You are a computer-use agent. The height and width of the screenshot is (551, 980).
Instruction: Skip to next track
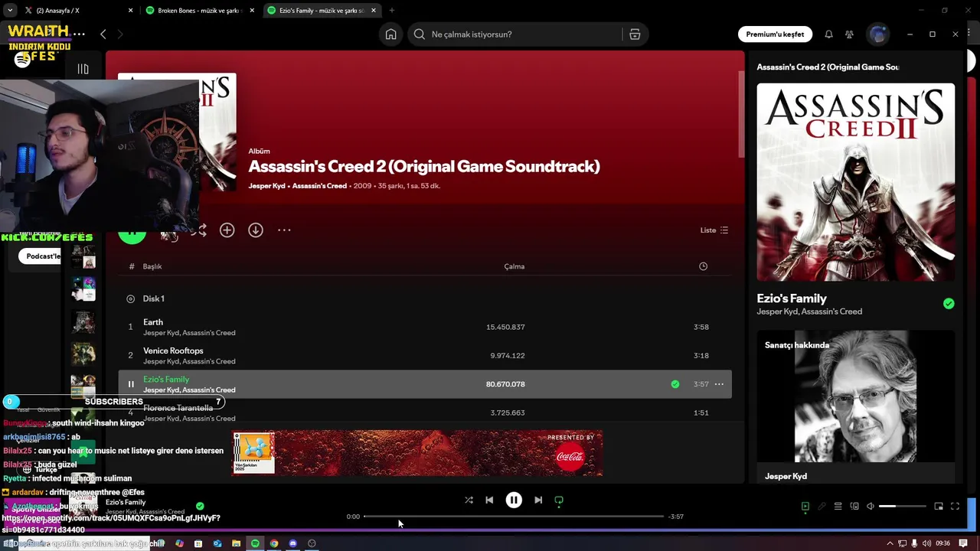[x=538, y=500]
